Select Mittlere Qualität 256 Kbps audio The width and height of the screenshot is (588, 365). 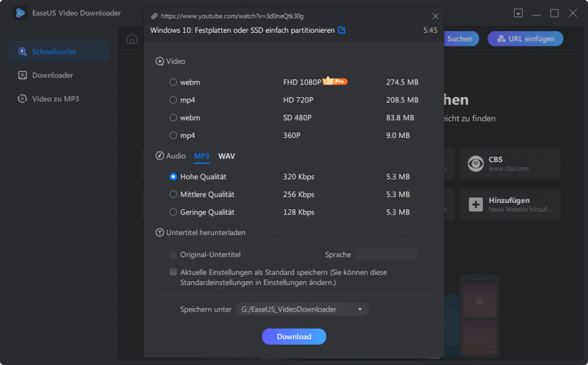[173, 194]
